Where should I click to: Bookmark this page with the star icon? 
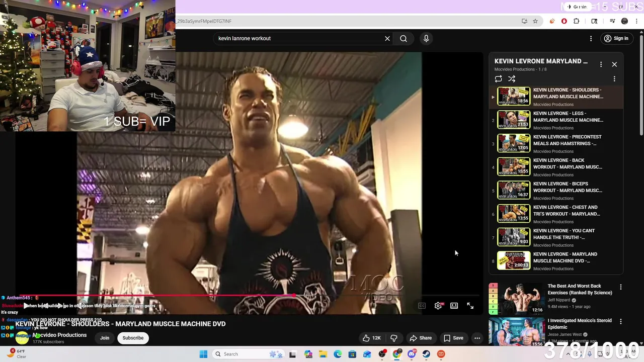click(x=535, y=21)
